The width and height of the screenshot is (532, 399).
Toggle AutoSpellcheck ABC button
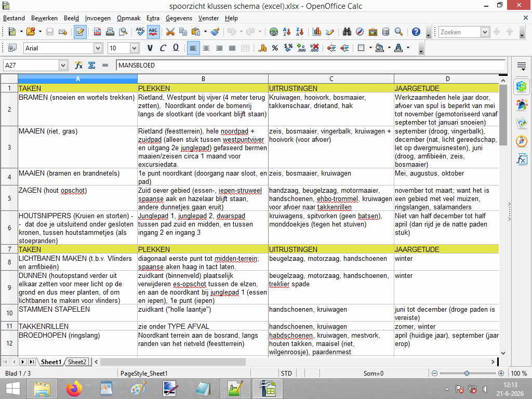153,32
